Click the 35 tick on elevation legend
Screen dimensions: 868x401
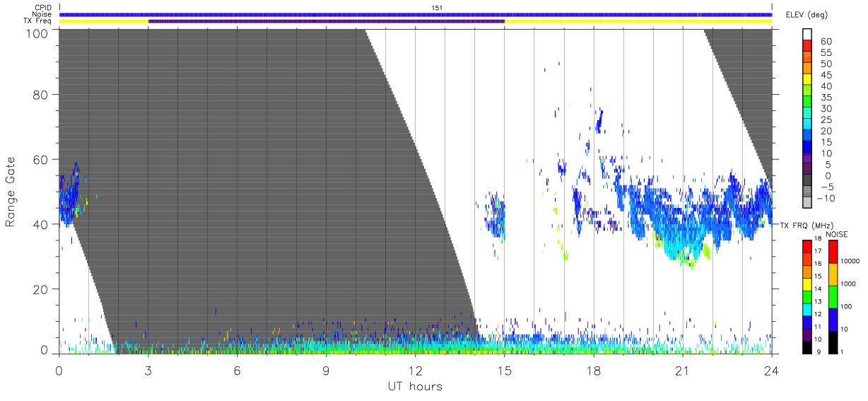[x=826, y=98]
